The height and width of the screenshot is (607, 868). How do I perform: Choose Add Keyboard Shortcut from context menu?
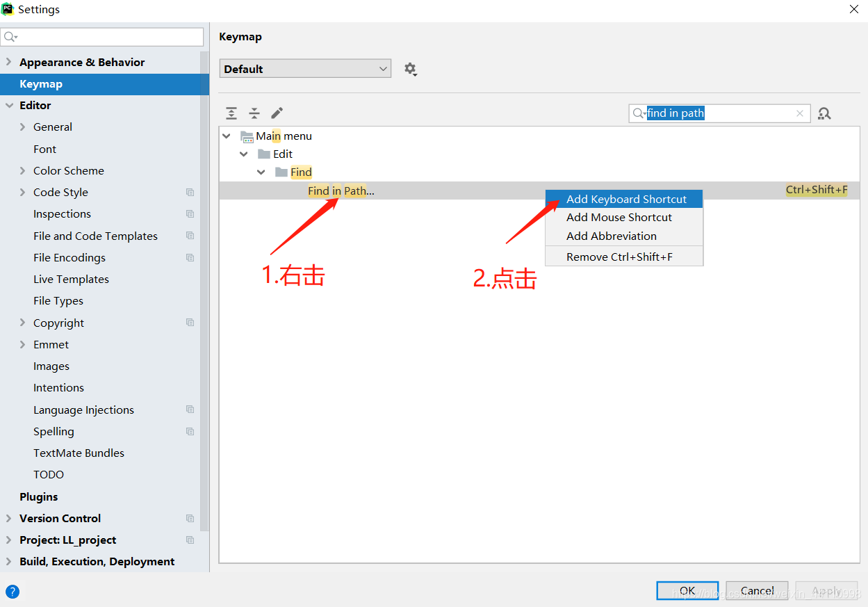624,199
